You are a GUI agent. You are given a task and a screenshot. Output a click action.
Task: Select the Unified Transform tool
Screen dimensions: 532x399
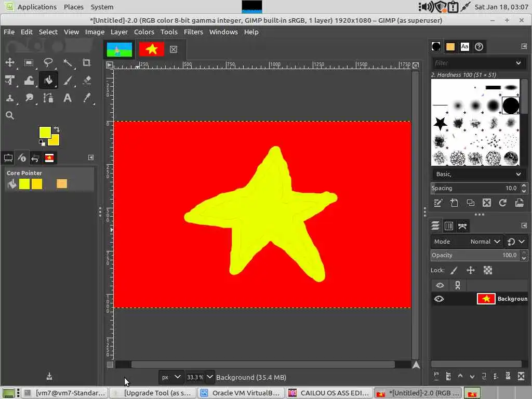click(x=10, y=81)
